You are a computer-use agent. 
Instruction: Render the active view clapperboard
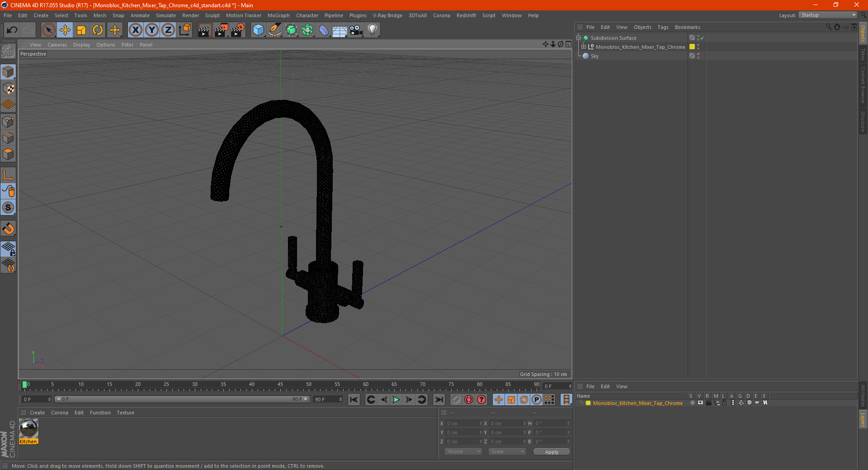pyautogui.click(x=204, y=30)
